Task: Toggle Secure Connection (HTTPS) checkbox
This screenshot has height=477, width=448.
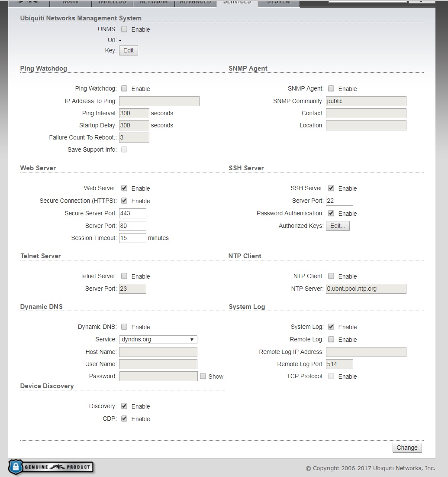Action: click(x=124, y=201)
